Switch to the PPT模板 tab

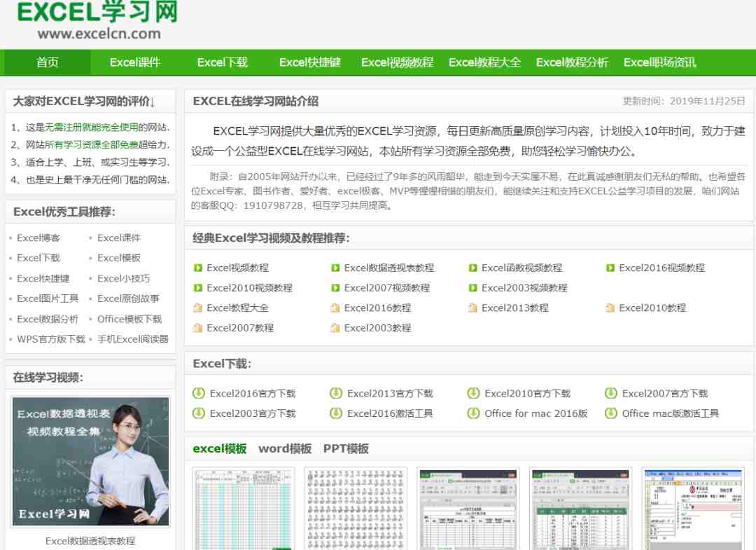(346, 448)
